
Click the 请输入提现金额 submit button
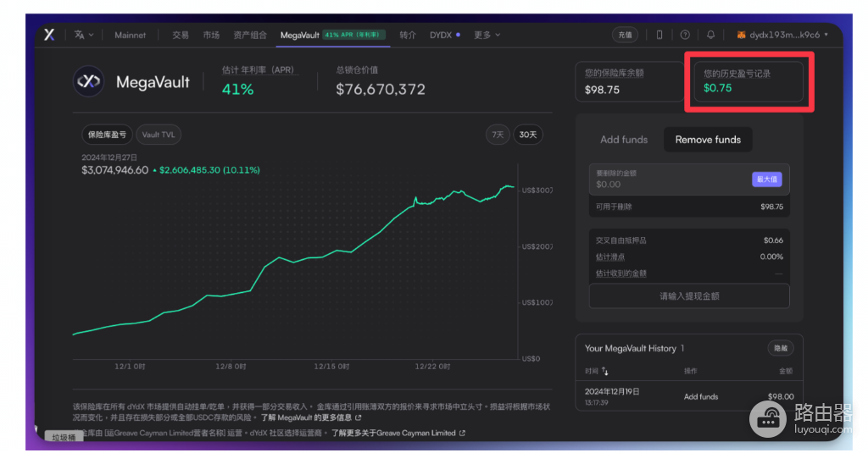tap(689, 296)
